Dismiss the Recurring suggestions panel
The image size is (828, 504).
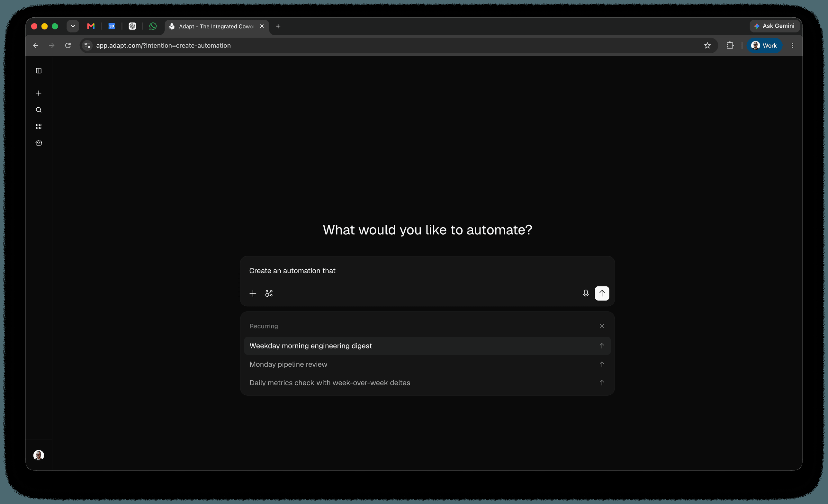pyautogui.click(x=602, y=326)
